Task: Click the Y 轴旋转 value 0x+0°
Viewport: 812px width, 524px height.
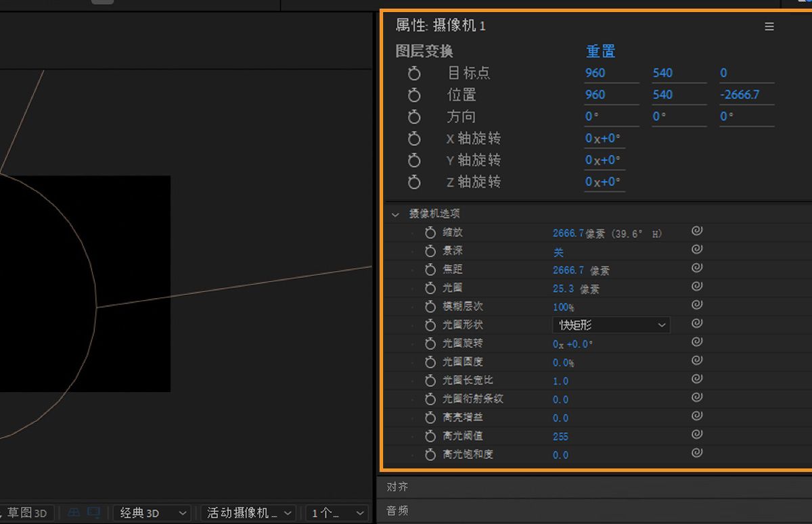Action: pyautogui.click(x=603, y=160)
